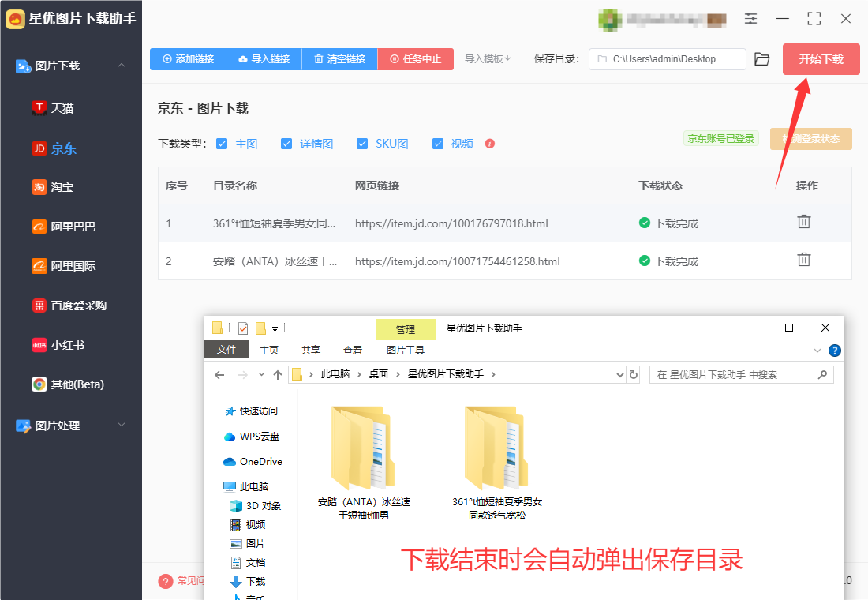The height and width of the screenshot is (600, 868).
Task: Select 3D 对象 in the Explorer tree
Action: tap(255, 506)
